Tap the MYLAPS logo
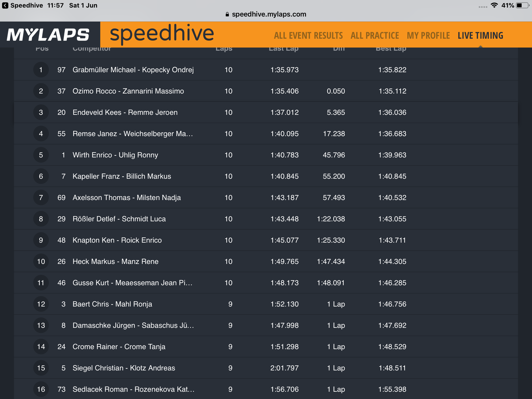 (x=48, y=35)
